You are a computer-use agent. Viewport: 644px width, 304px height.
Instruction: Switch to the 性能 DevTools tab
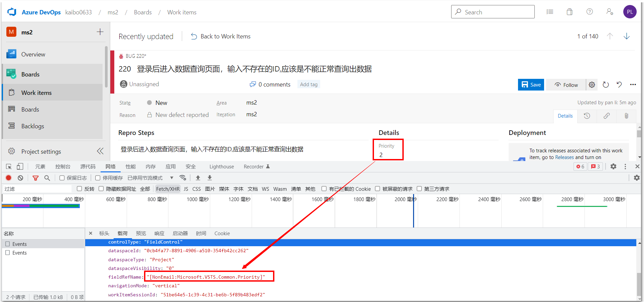(131, 166)
